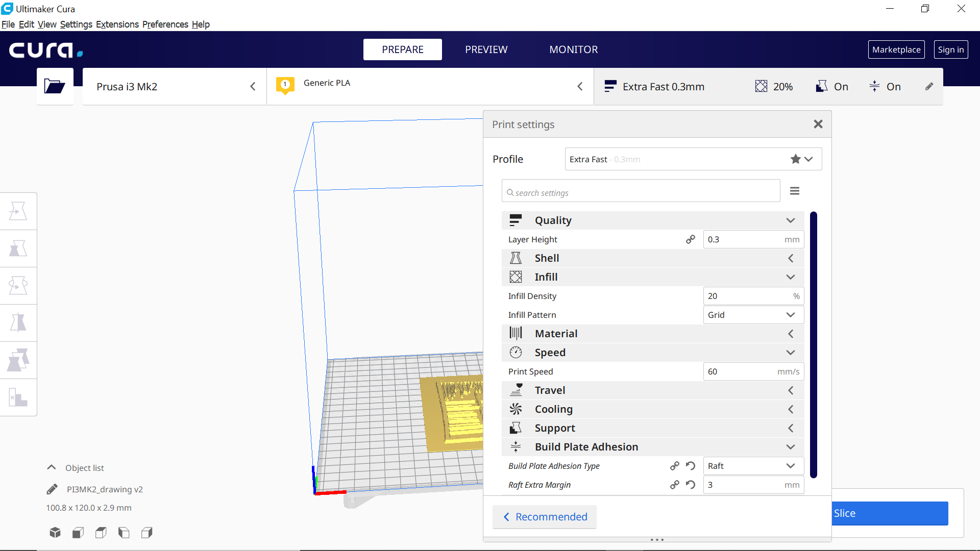Select the PREPARE stage tab
Viewport: 980px width, 551px height.
click(403, 49)
